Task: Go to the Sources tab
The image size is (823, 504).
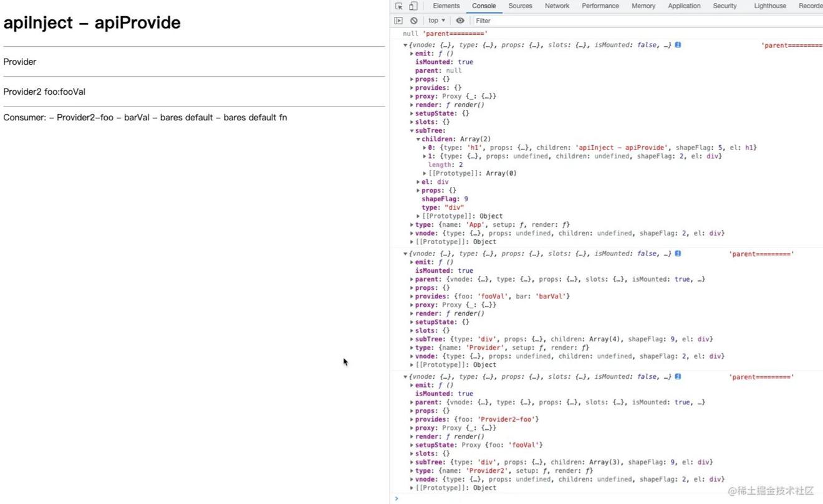Action: tap(520, 6)
